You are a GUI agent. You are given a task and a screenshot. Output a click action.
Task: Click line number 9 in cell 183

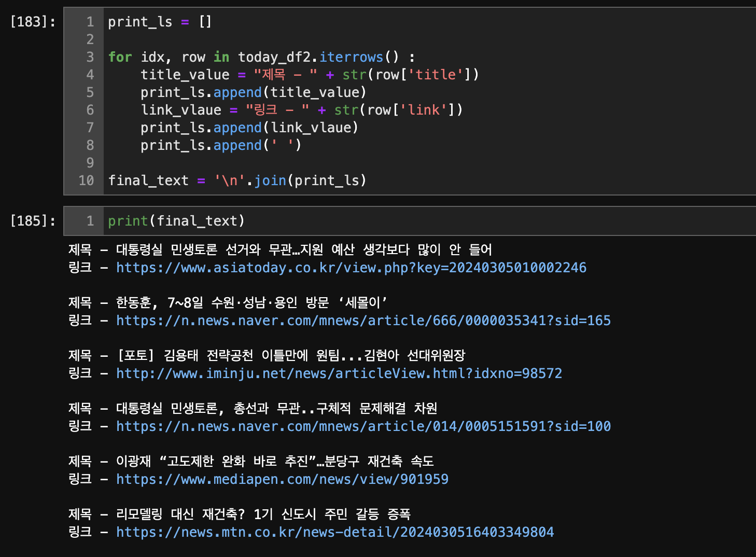(x=90, y=163)
